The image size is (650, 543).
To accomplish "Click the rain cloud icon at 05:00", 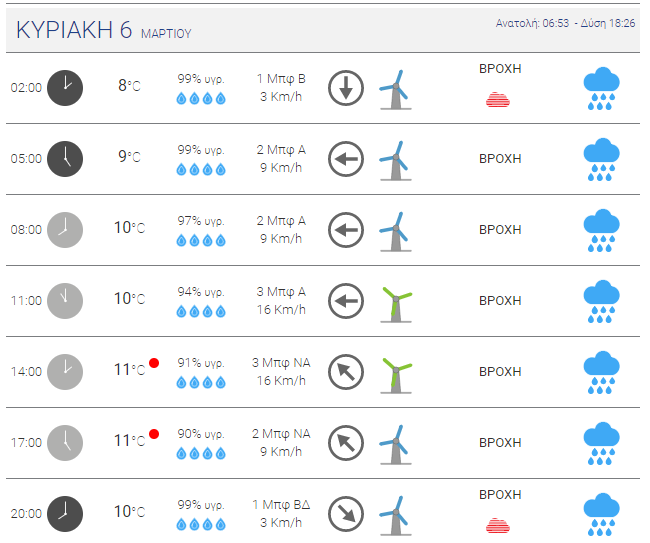I will tap(601, 159).
